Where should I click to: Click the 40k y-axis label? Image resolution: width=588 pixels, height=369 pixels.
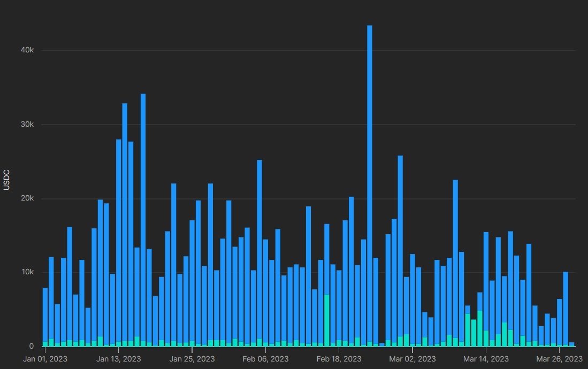(x=27, y=50)
